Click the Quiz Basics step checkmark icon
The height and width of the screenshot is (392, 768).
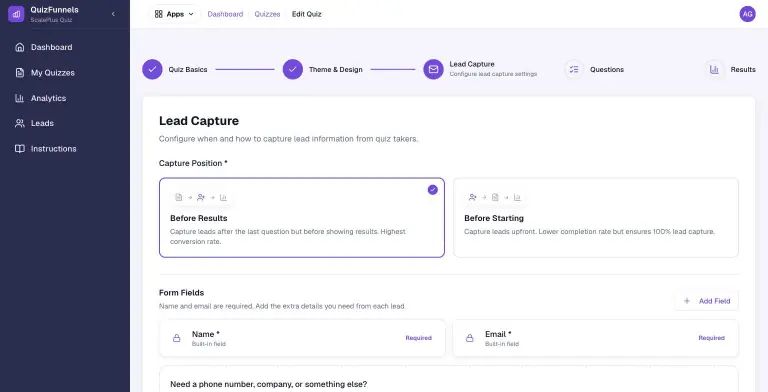(x=152, y=70)
